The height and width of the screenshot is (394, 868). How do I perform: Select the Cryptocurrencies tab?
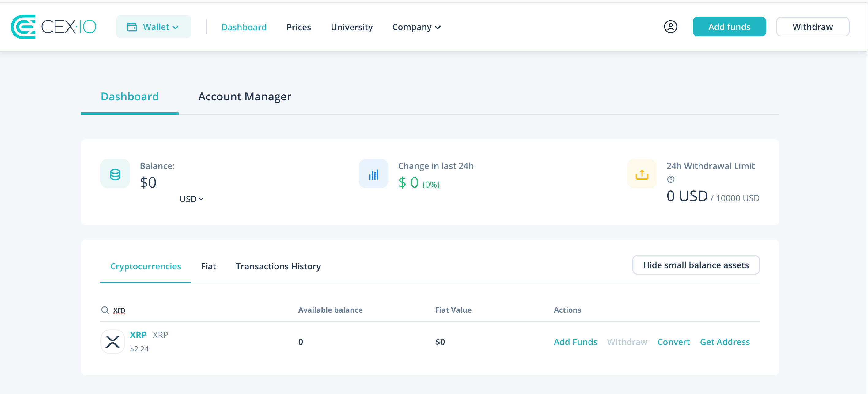click(x=146, y=266)
